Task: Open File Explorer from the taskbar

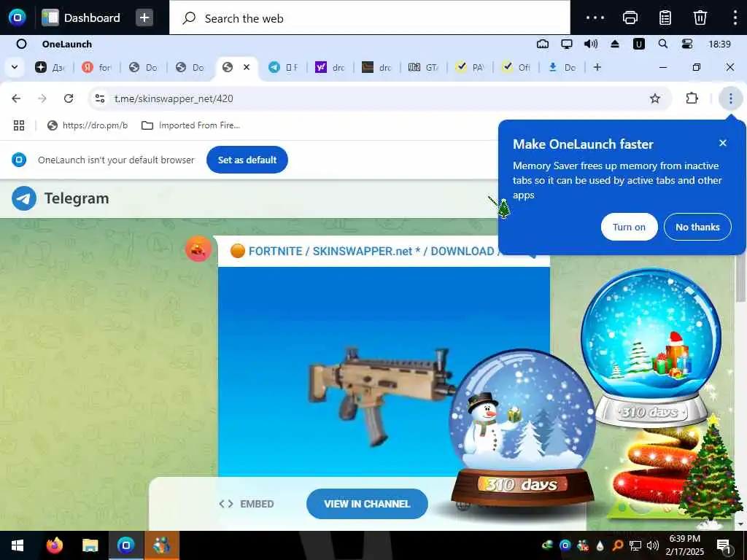Action: click(x=90, y=545)
